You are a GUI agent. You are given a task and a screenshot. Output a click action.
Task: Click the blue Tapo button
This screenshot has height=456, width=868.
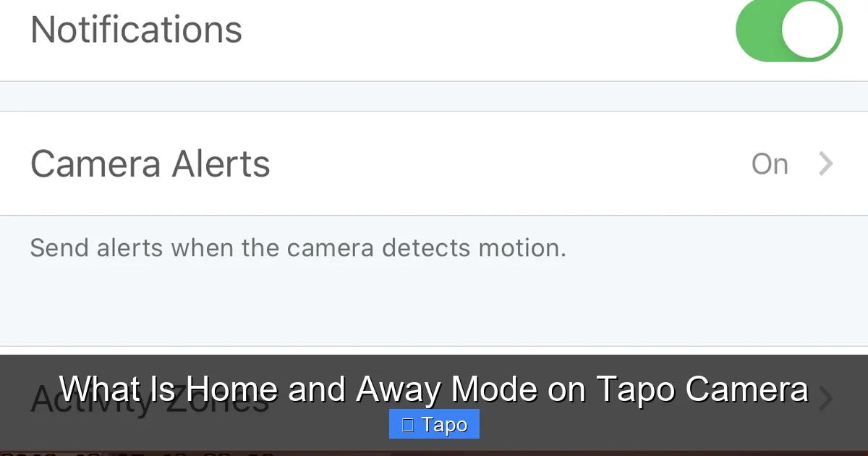[434, 424]
